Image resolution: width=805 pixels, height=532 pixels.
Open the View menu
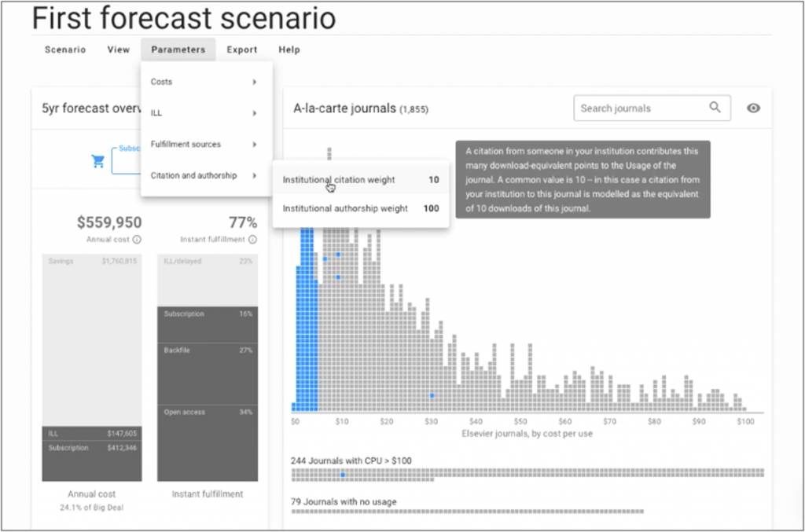click(x=119, y=50)
